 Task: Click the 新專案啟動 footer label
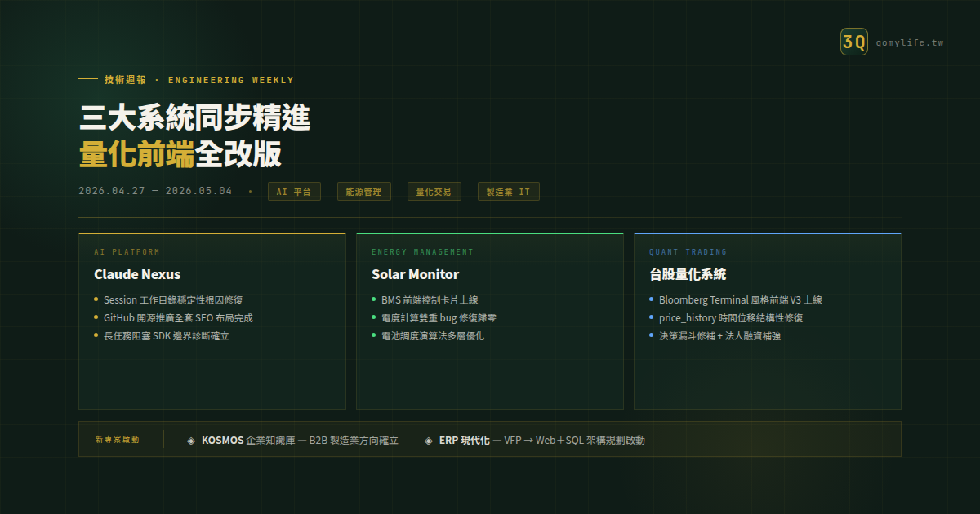117,440
